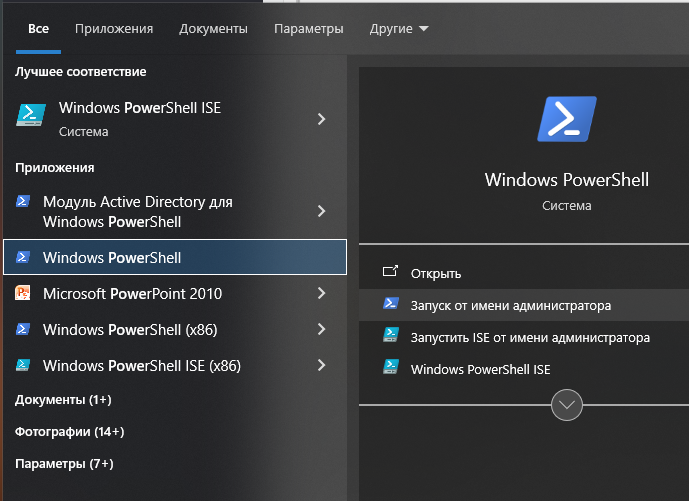
Task: Click the Открыть open icon
Action: click(391, 273)
